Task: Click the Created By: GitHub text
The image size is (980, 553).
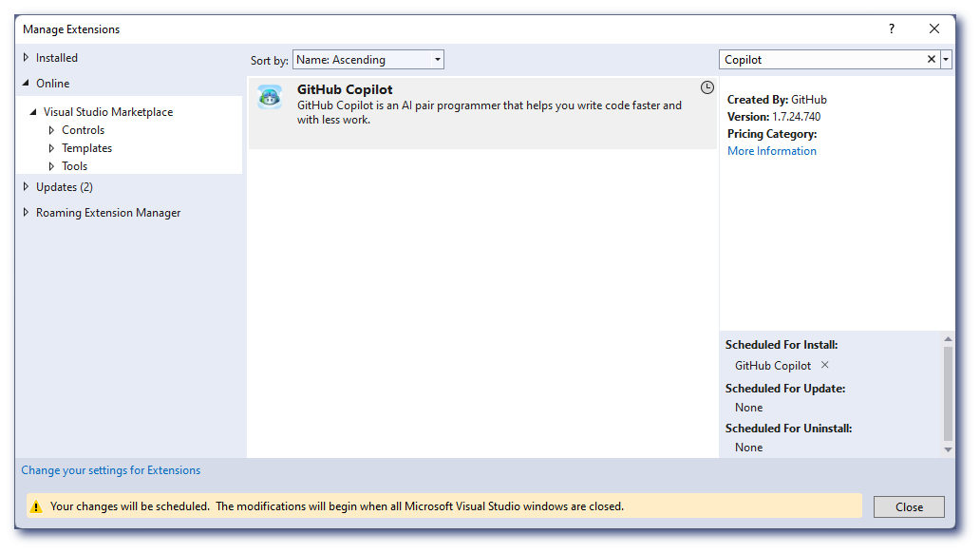Action: [x=777, y=100]
